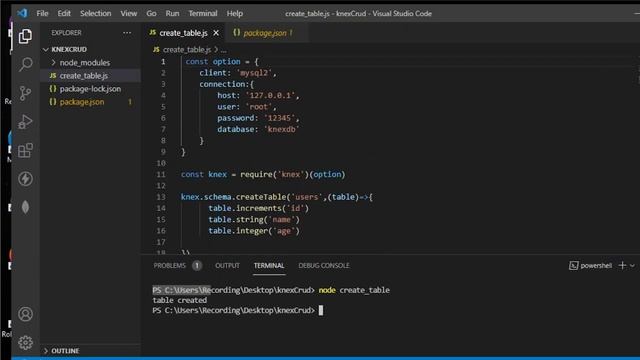Open the Extensions view icon
The height and width of the screenshot is (360, 640).
pyautogui.click(x=25, y=150)
